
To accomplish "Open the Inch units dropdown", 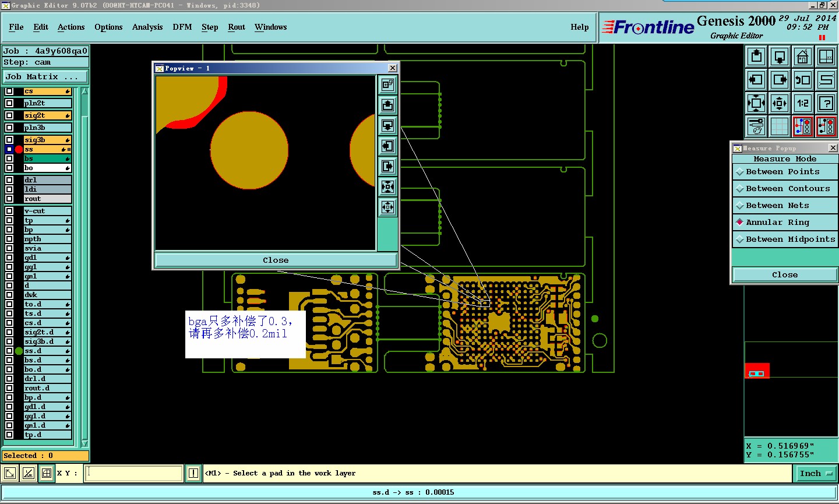I will pyautogui.click(x=816, y=474).
